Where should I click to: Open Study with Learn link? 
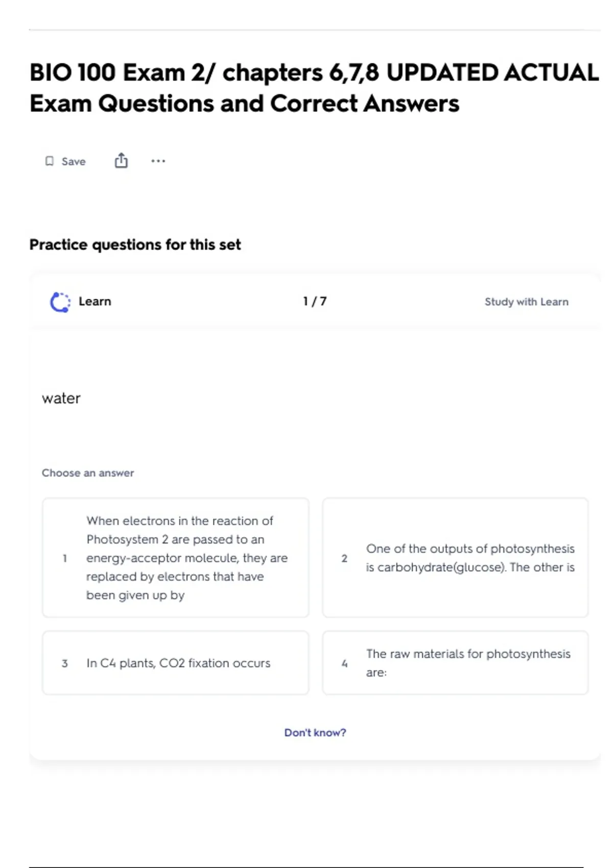point(526,302)
